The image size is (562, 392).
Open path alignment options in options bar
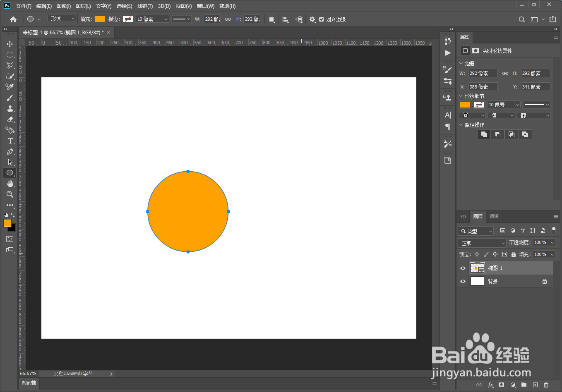[x=286, y=19]
